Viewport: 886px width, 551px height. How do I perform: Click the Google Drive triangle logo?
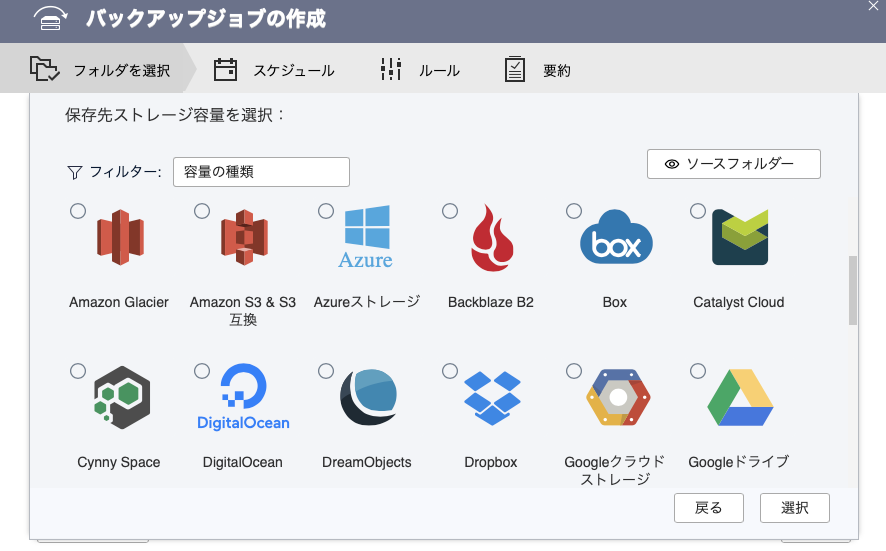tap(740, 397)
